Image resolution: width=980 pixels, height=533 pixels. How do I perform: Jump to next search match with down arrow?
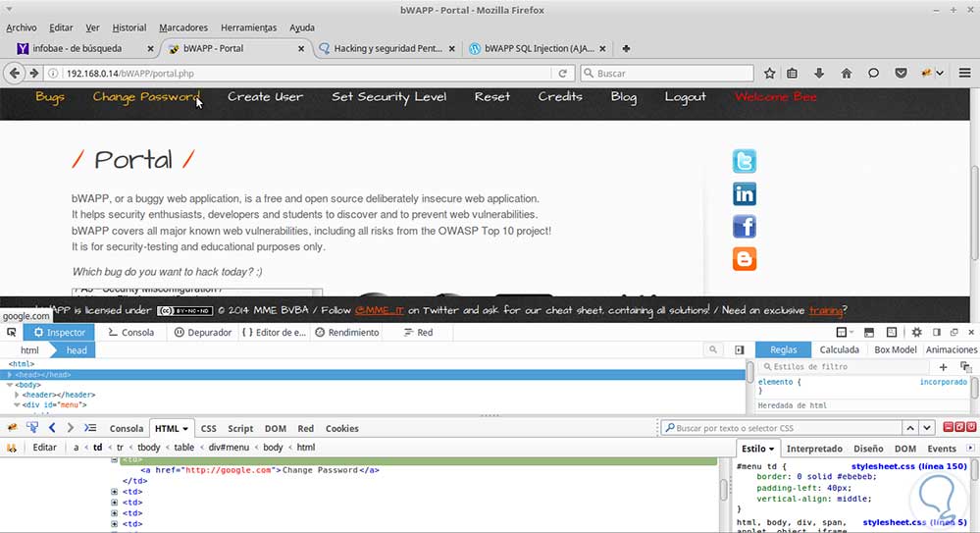tap(927, 428)
